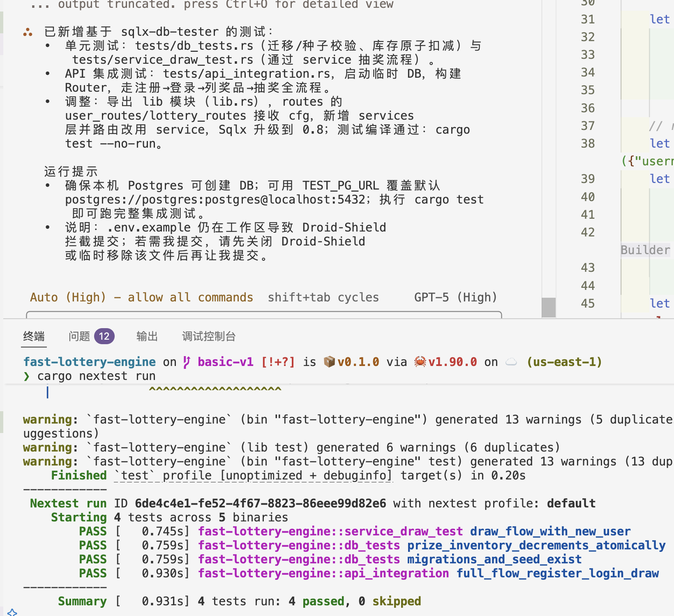The image size is (674, 616).
Task: Select the 调试控制台 tab
Action: click(x=209, y=336)
